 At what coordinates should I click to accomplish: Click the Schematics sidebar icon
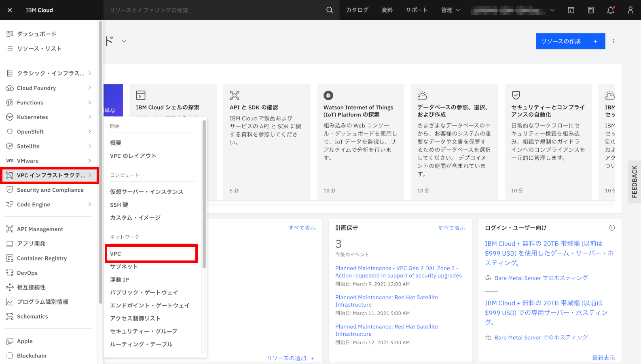click(x=10, y=316)
